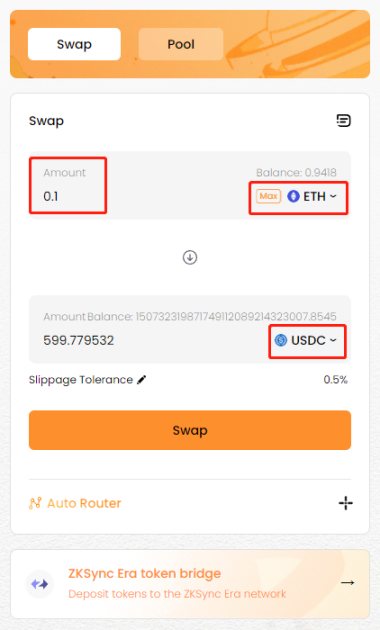Image resolution: width=380 pixels, height=630 pixels.
Task: Switch to the Pool tab
Action: [181, 44]
